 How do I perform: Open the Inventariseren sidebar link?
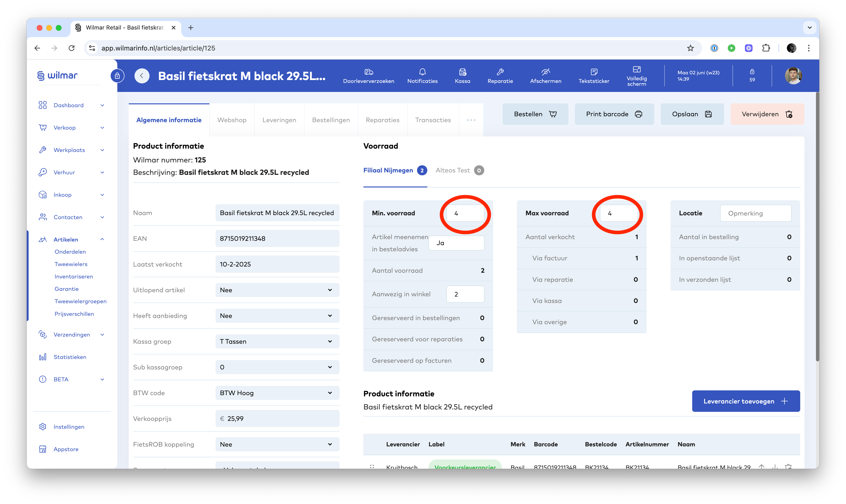(x=74, y=277)
